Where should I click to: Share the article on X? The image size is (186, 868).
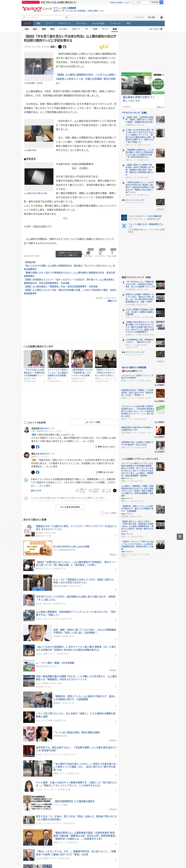60,47
